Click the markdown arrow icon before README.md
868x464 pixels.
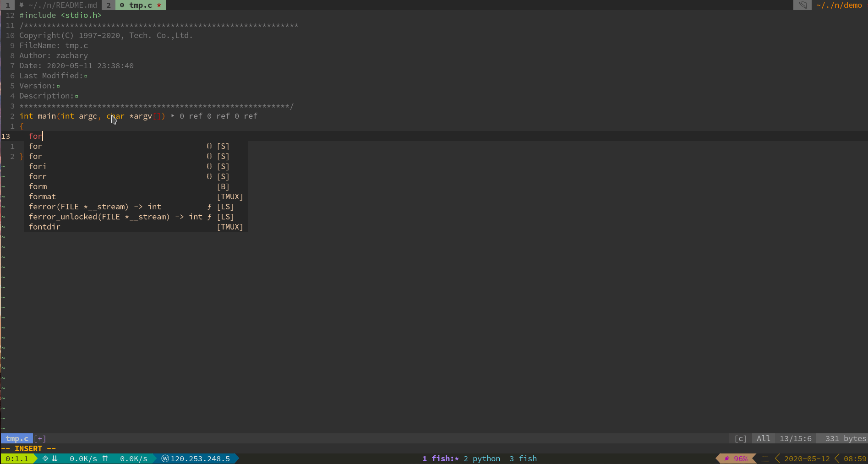pos(22,5)
